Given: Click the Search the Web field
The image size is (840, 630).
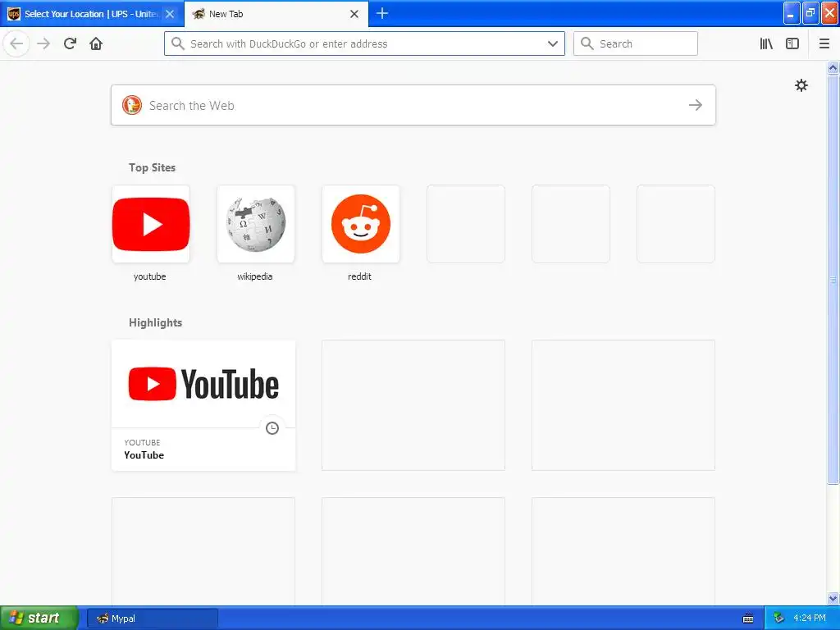Looking at the screenshot, I should (x=413, y=105).
